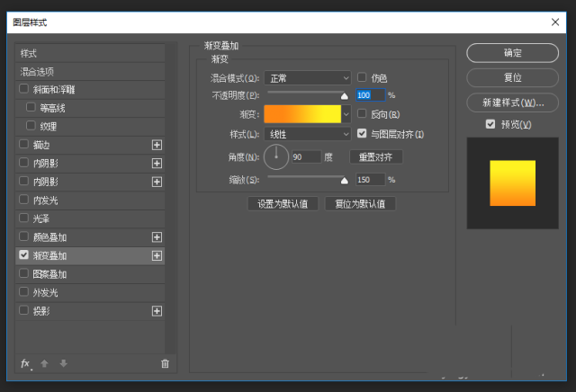Enable 等高线 checkbox
This screenshot has height=392, width=576.
(x=31, y=107)
